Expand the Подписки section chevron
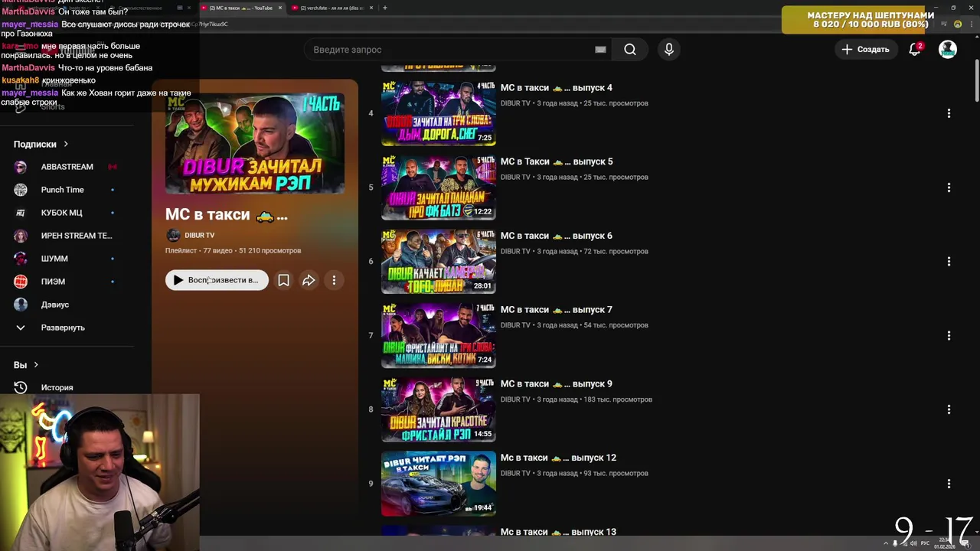Image resolution: width=980 pixels, height=551 pixels. pyautogui.click(x=66, y=144)
